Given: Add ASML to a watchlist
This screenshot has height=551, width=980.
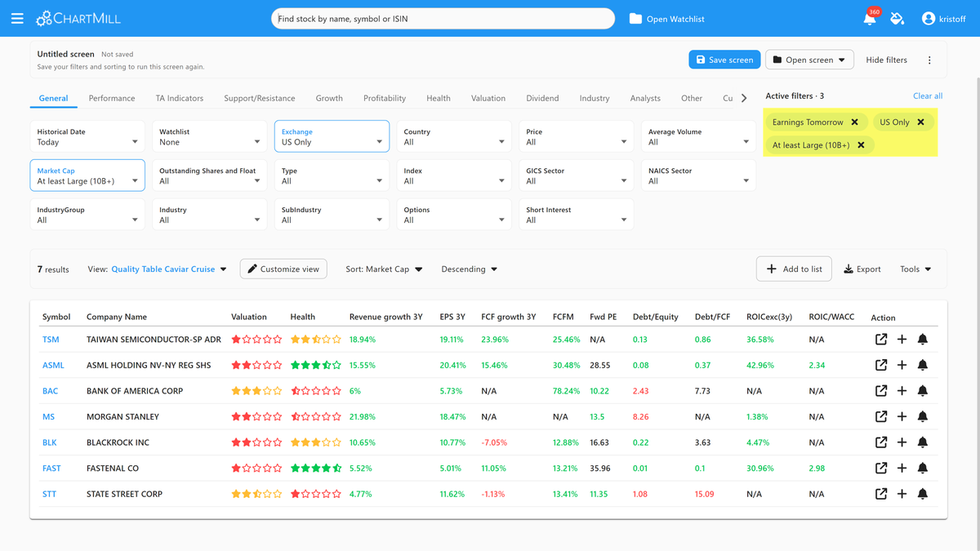Looking at the screenshot, I should (x=902, y=365).
